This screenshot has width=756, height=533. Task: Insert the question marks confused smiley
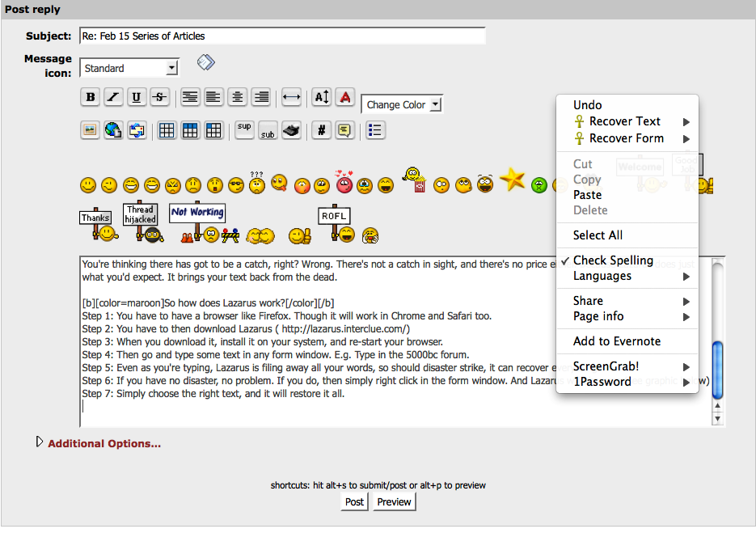click(x=257, y=182)
